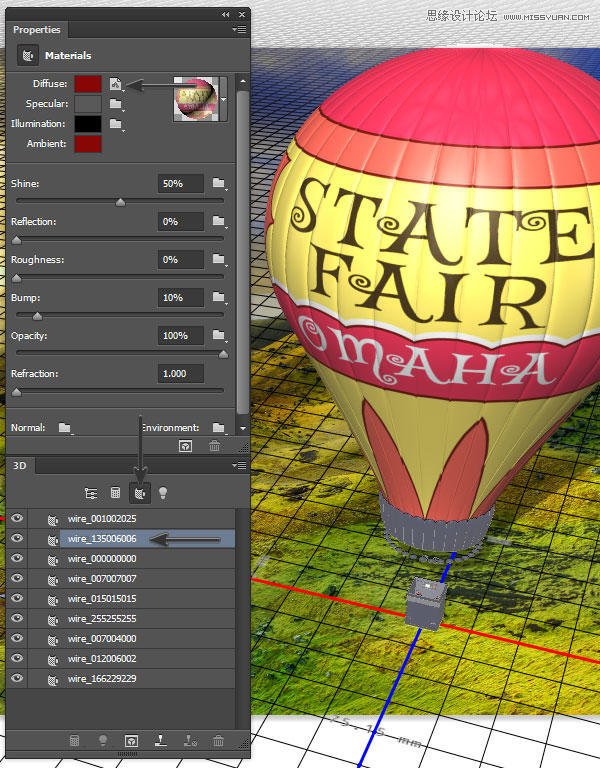The image size is (600, 768).
Task: Select the wire_007004000 material
Action: tap(102, 639)
